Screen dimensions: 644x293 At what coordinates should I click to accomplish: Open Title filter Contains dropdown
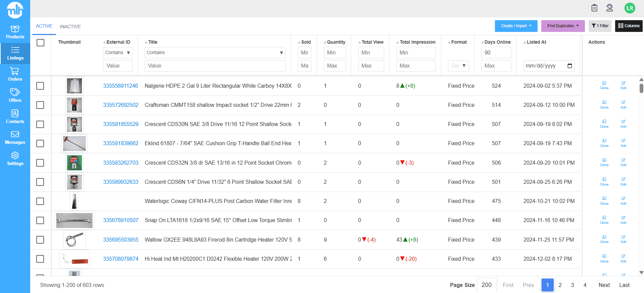point(215,53)
